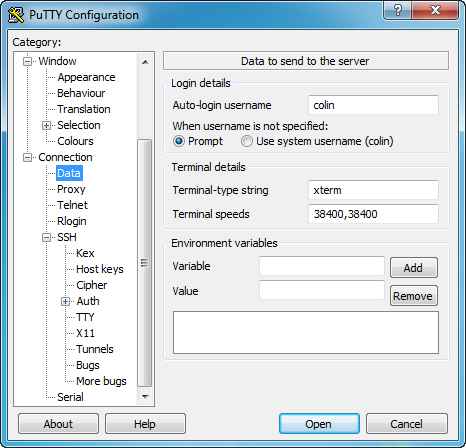The width and height of the screenshot is (466, 448).
Task: Open the Tunnels settings
Action: point(95,349)
